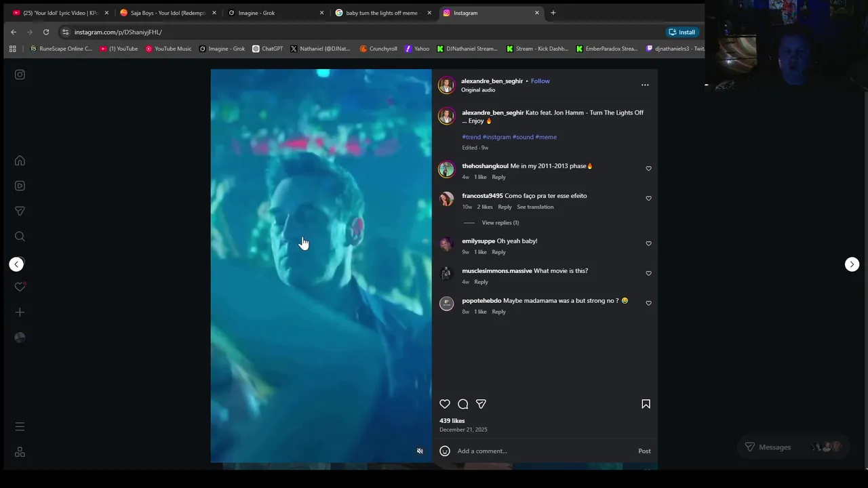Unmute the video with speaker icon

tap(420, 451)
